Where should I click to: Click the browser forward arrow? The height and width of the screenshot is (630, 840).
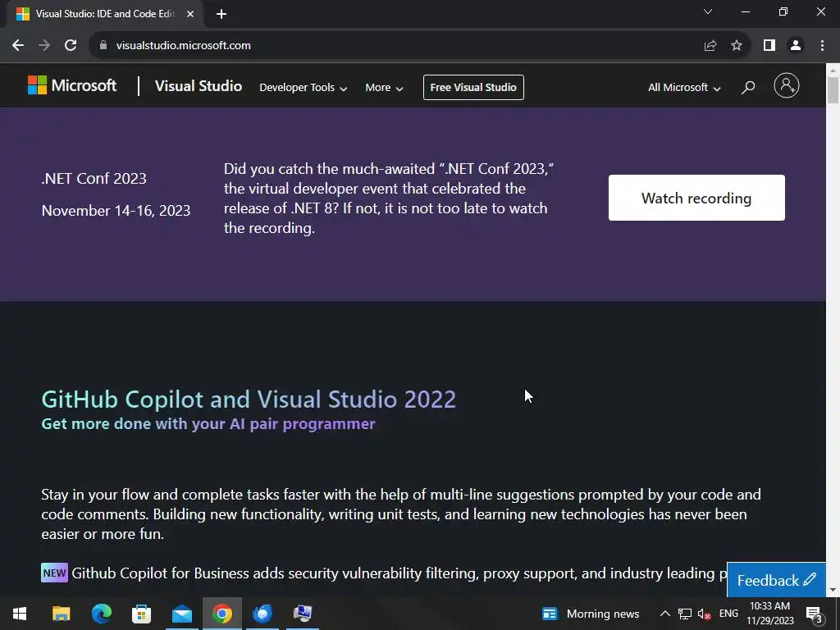(x=44, y=46)
